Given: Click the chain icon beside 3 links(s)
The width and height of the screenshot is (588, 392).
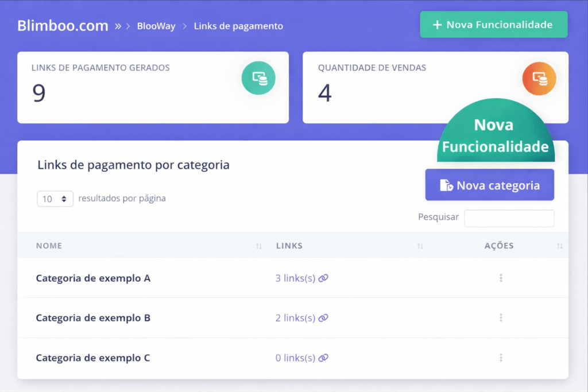Looking at the screenshot, I should click(x=323, y=278).
